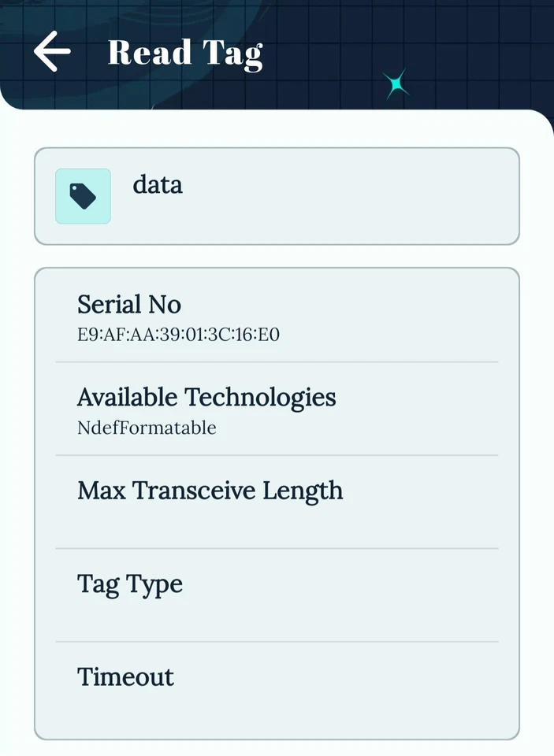Tap the Read Tag page title

coord(185,53)
